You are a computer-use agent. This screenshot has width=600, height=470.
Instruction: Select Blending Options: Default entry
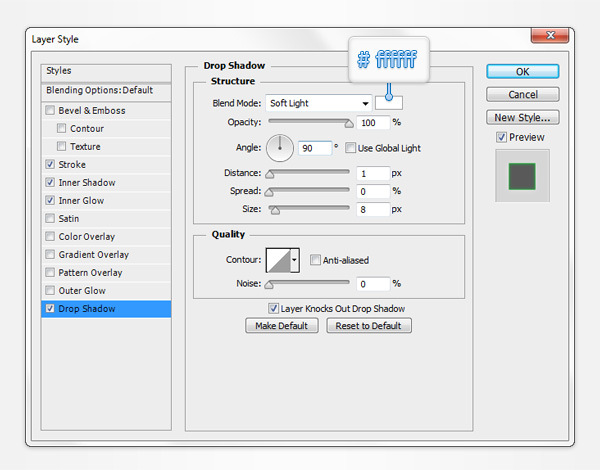pos(99,90)
